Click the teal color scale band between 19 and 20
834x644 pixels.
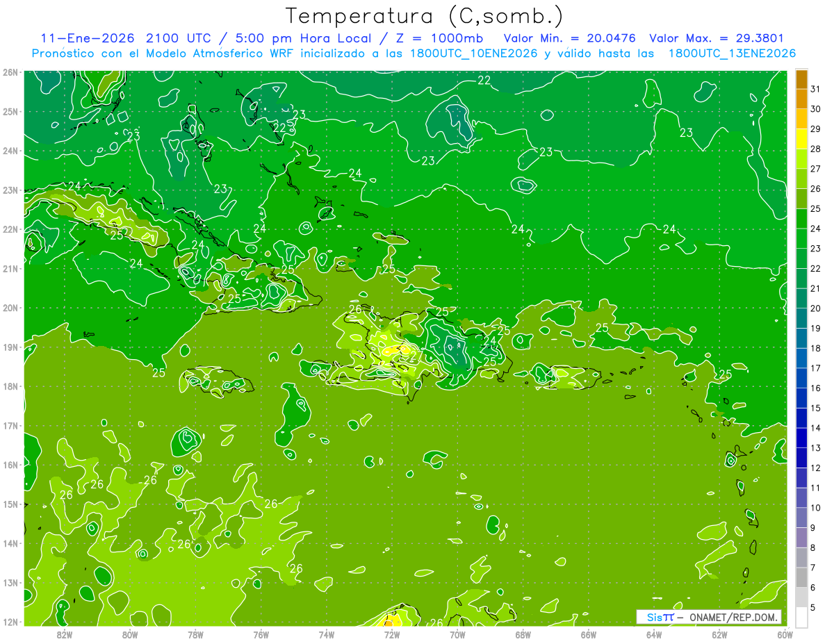pyautogui.click(x=801, y=318)
